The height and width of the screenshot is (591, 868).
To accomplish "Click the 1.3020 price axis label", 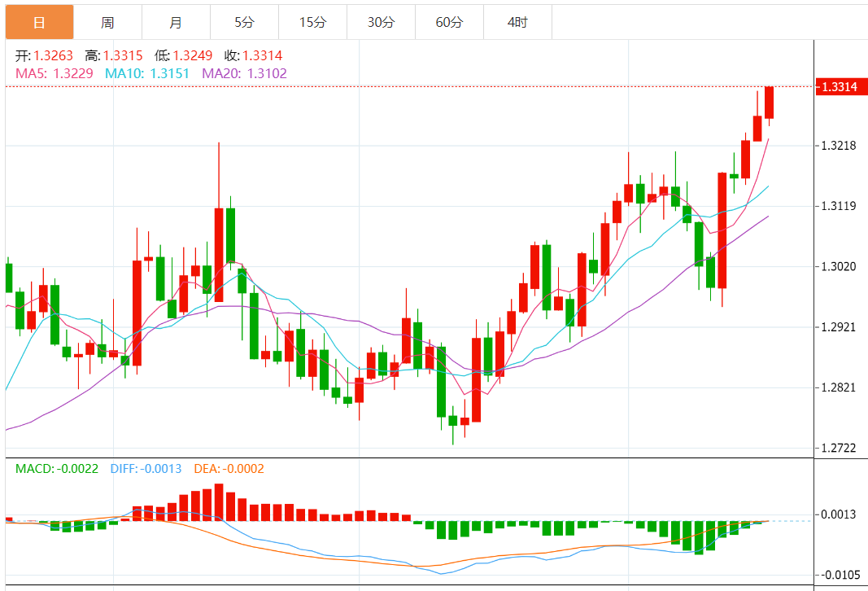I will [x=839, y=266].
